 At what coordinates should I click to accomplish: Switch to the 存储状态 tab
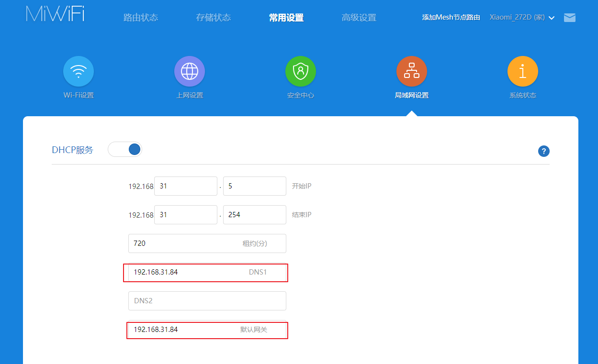click(x=214, y=18)
